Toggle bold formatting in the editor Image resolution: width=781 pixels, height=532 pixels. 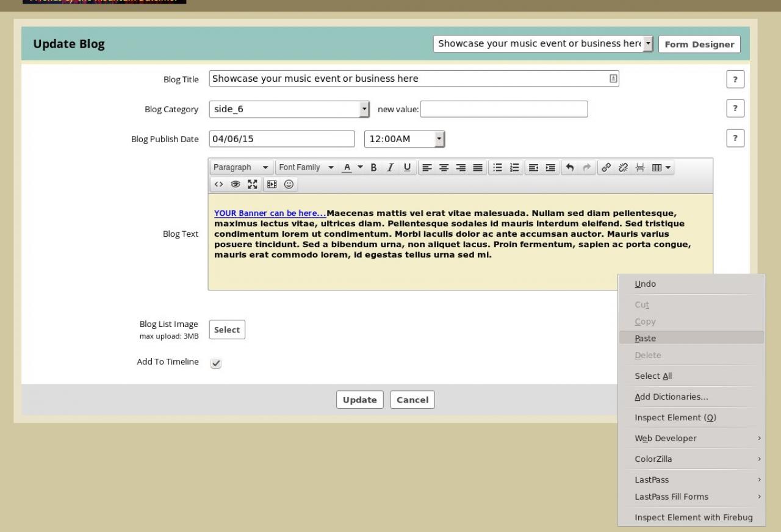[374, 168]
